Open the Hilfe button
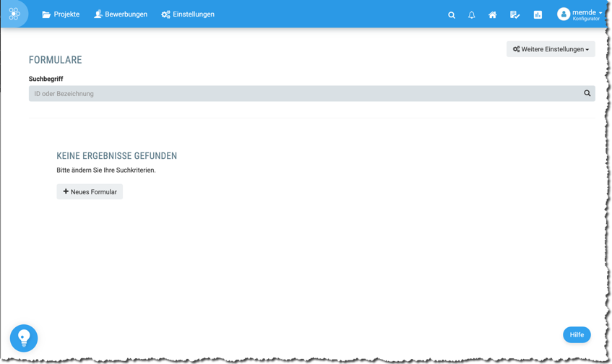612x364 pixels. [577, 334]
